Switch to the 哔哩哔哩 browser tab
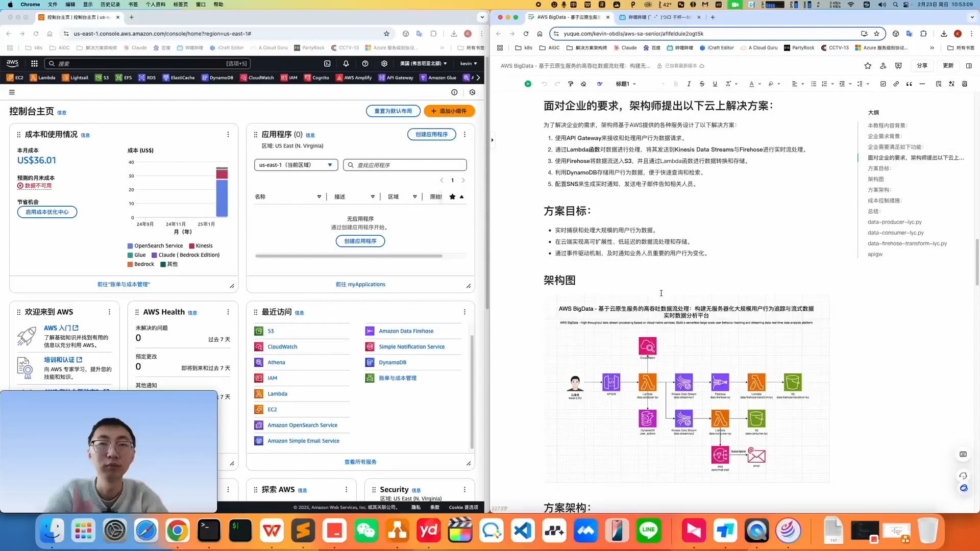The image size is (980, 551). [x=658, y=17]
